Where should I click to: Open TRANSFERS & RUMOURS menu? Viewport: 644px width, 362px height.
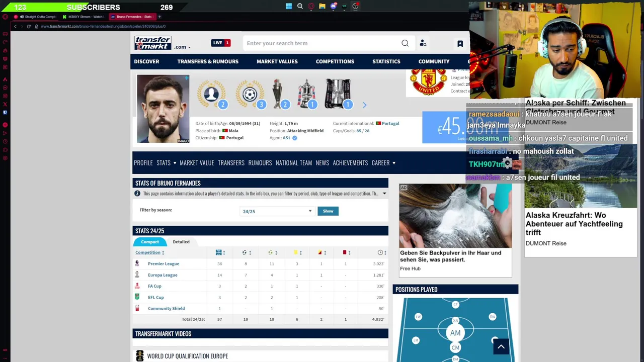[208, 61]
